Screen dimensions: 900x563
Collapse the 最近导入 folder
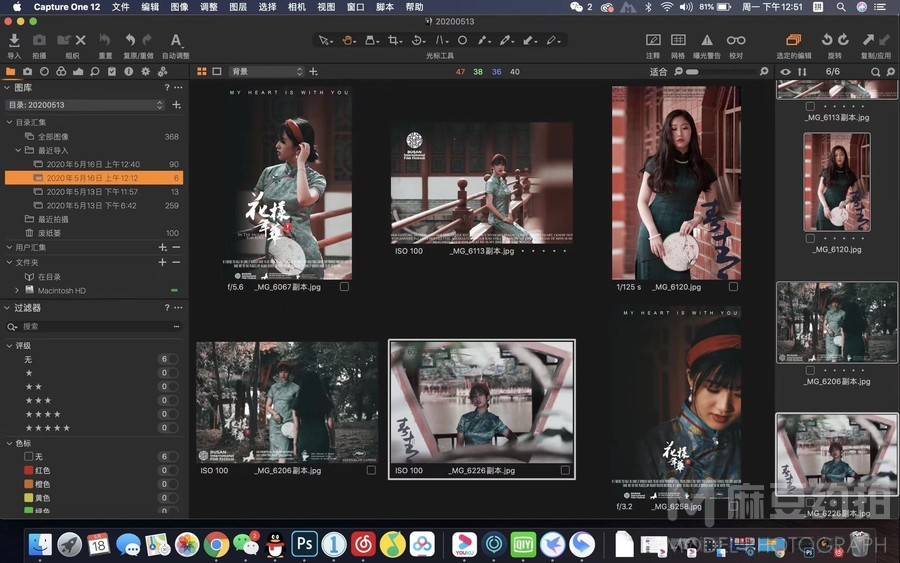pos(18,150)
